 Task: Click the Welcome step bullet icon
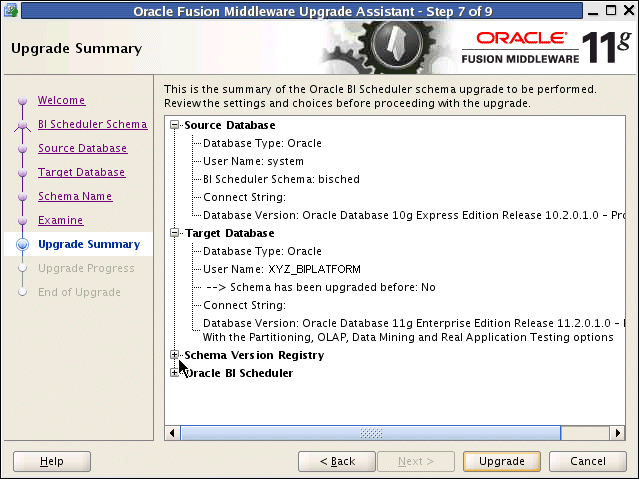click(22, 100)
